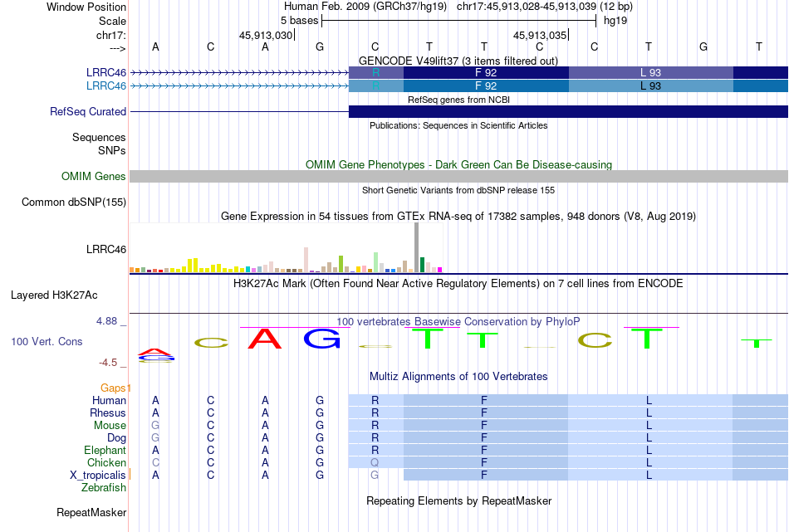Click the Sequences track label
Screen dimensions: 789x532
pyautogui.click(x=99, y=137)
